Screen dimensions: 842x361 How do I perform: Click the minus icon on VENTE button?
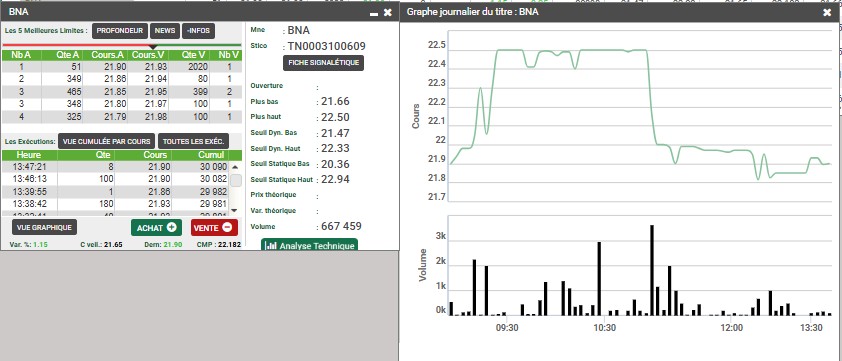[227, 227]
